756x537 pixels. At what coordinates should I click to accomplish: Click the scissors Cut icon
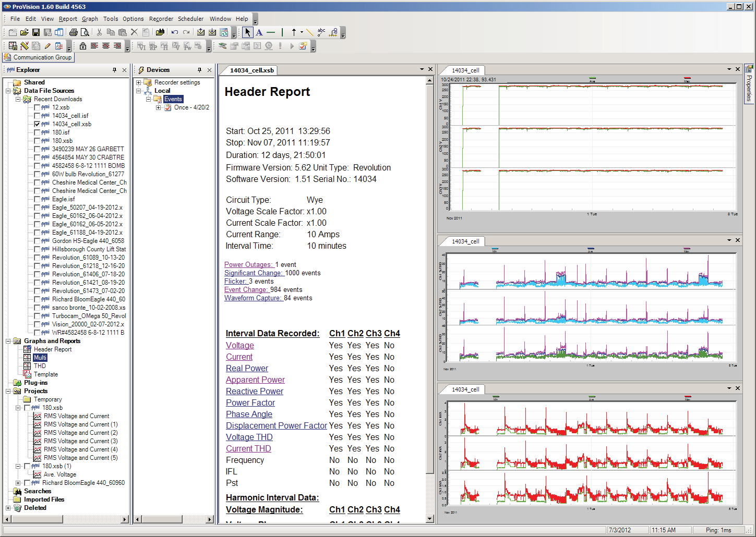[99, 32]
